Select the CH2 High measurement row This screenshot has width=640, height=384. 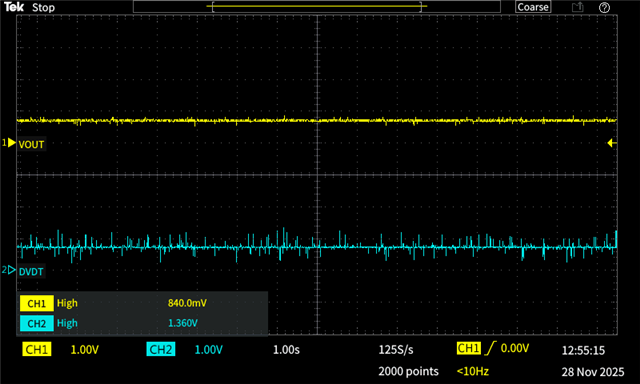click(x=142, y=323)
